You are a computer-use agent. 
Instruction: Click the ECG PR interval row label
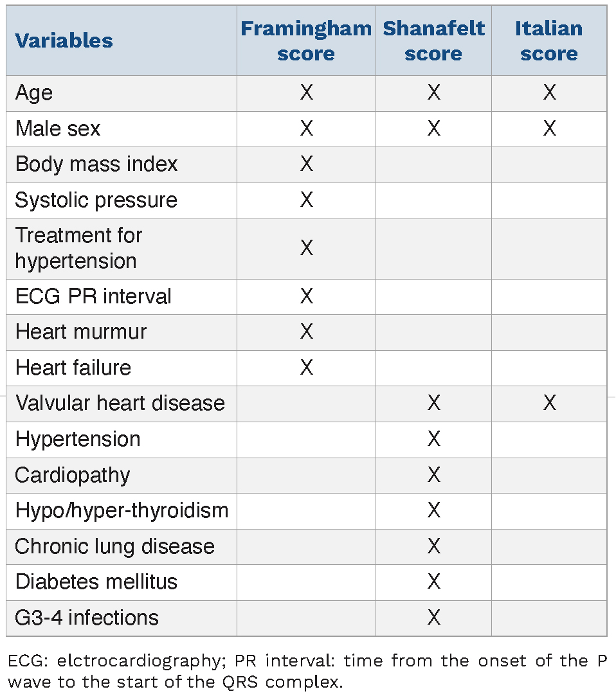93,296
